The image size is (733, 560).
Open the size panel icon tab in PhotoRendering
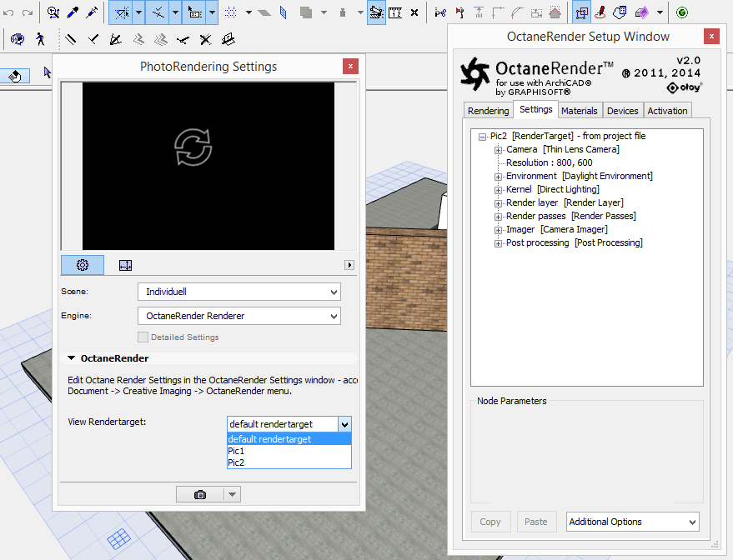pos(125,265)
